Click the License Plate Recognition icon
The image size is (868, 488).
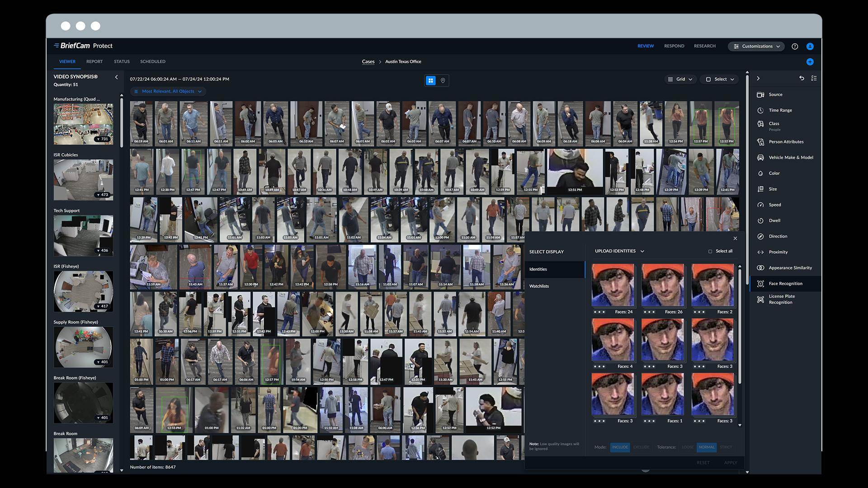pos(760,300)
